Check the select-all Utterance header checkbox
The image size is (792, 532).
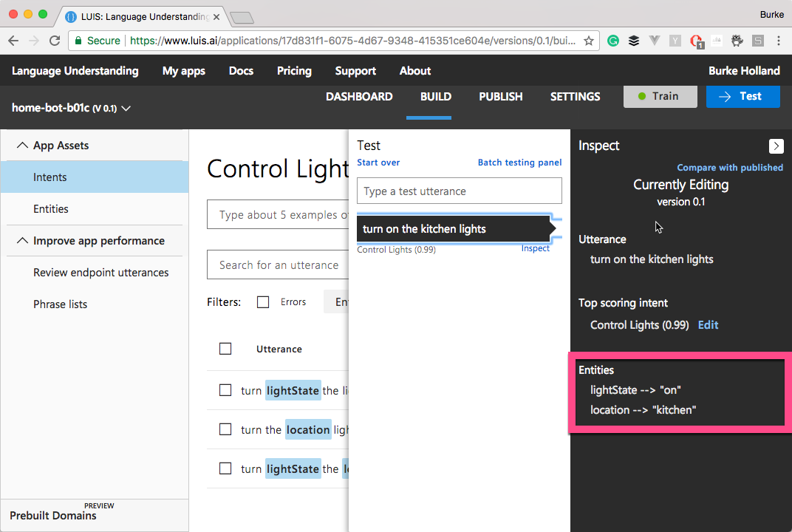pyautogui.click(x=226, y=349)
